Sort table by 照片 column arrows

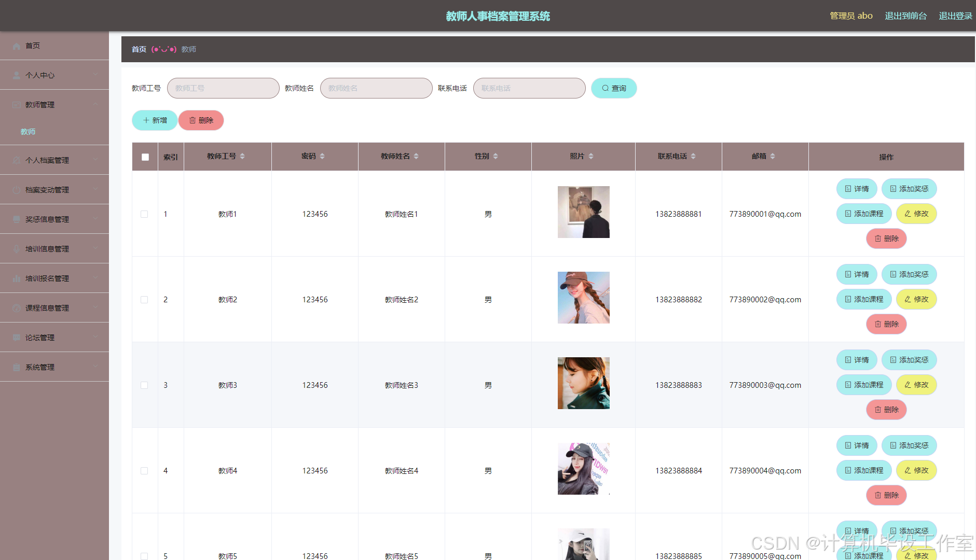591,157
